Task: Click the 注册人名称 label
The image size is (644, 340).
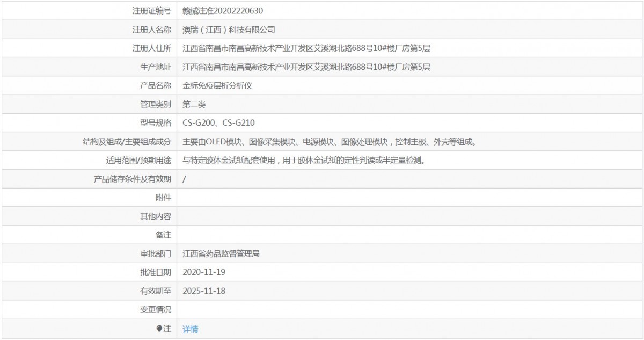Action: point(152,30)
